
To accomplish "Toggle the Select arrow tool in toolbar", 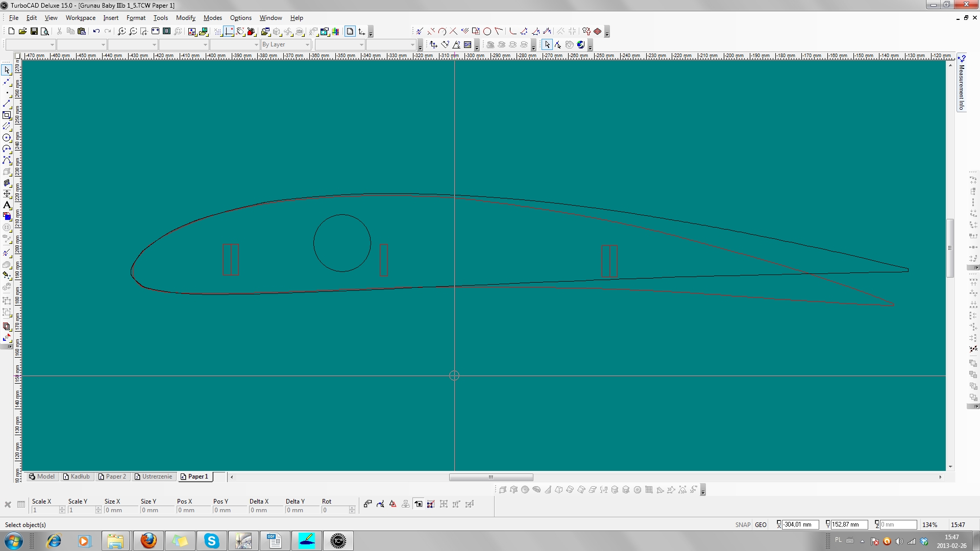I will click(x=547, y=44).
